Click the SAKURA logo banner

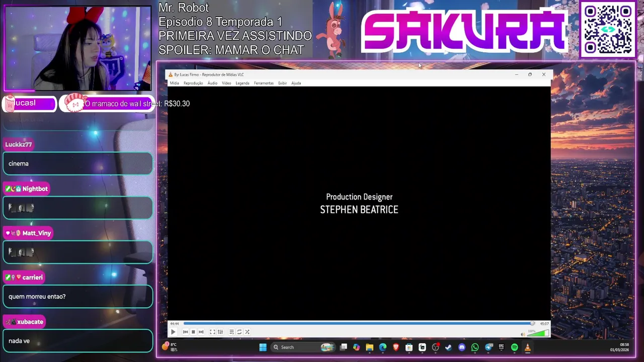(464, 30)
